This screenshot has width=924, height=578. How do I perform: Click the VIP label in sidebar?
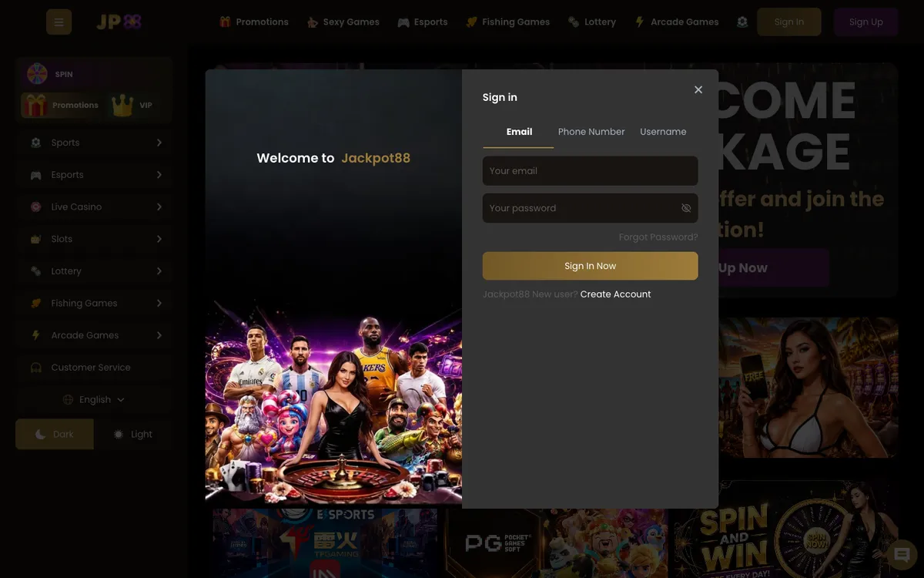pos(146,105)
